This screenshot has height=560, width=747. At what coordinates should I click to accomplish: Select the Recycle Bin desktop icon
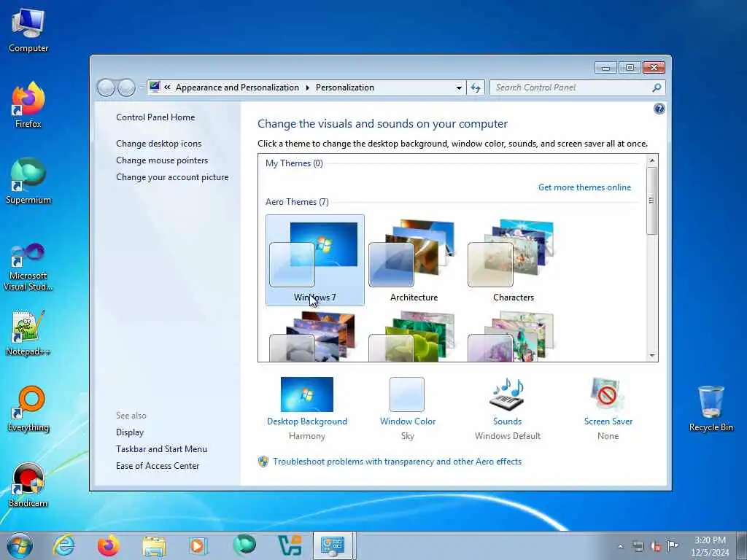[711, 408]
